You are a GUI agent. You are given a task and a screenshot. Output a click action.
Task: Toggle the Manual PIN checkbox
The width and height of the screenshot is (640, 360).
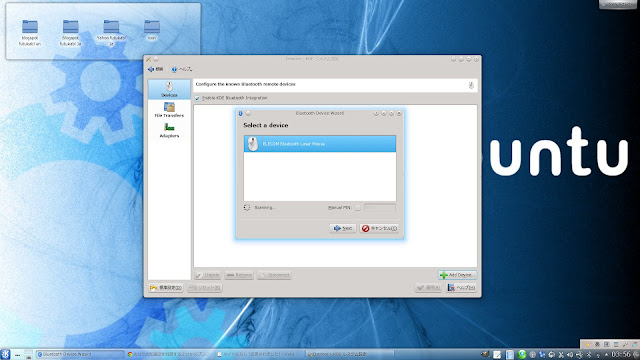[358, 208]
